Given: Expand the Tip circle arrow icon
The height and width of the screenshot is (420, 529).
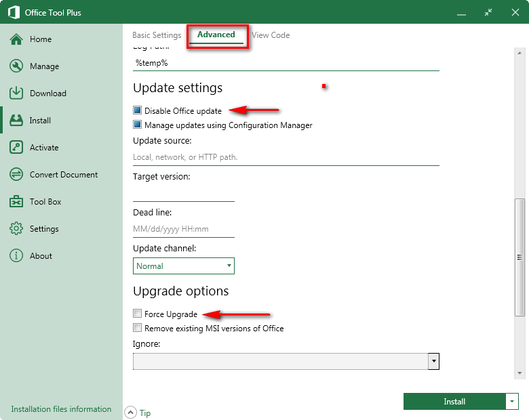Looking at the screenshot, I should point(130,413).
